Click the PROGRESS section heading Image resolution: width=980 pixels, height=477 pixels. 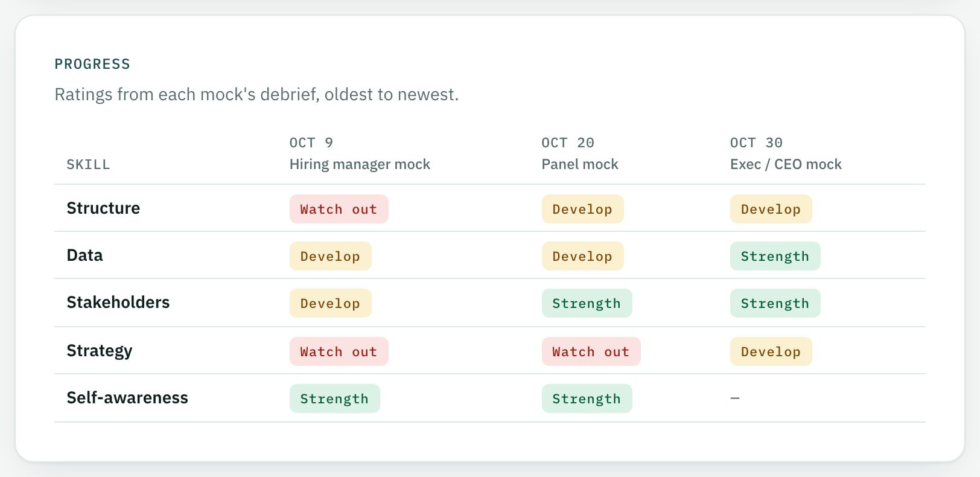(92, 64)
